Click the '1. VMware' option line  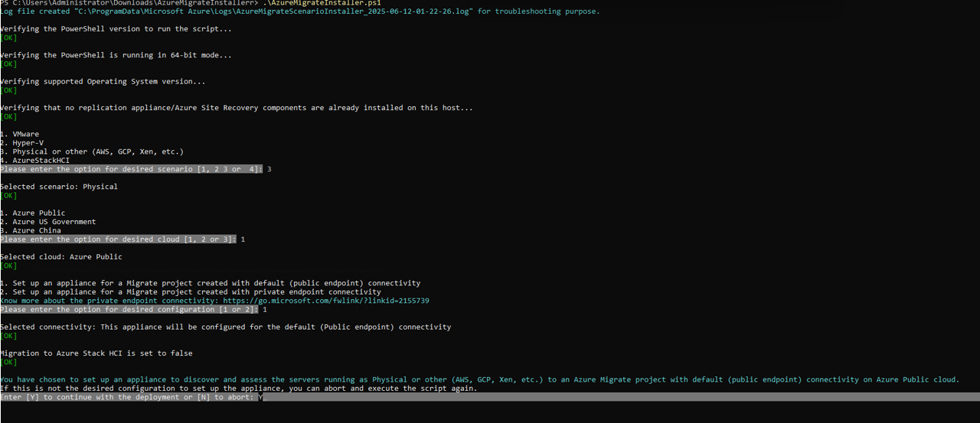point(20,134)
